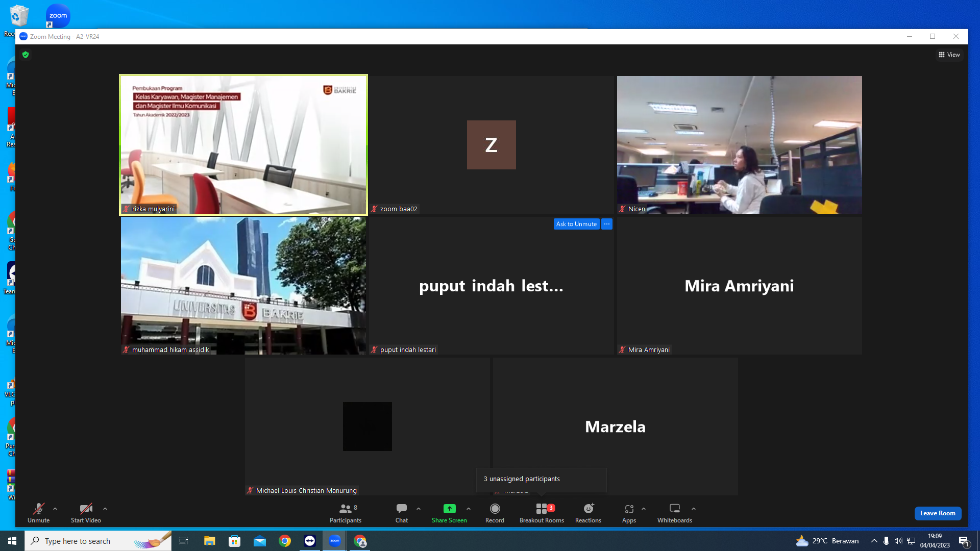Open Google Chrome from the taskbar
This screenshot has width=980, height=551.
[285, 541]
